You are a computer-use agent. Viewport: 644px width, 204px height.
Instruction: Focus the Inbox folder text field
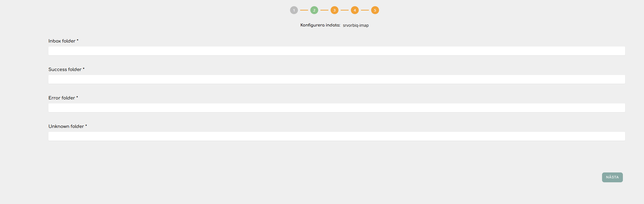click(337, 51)
